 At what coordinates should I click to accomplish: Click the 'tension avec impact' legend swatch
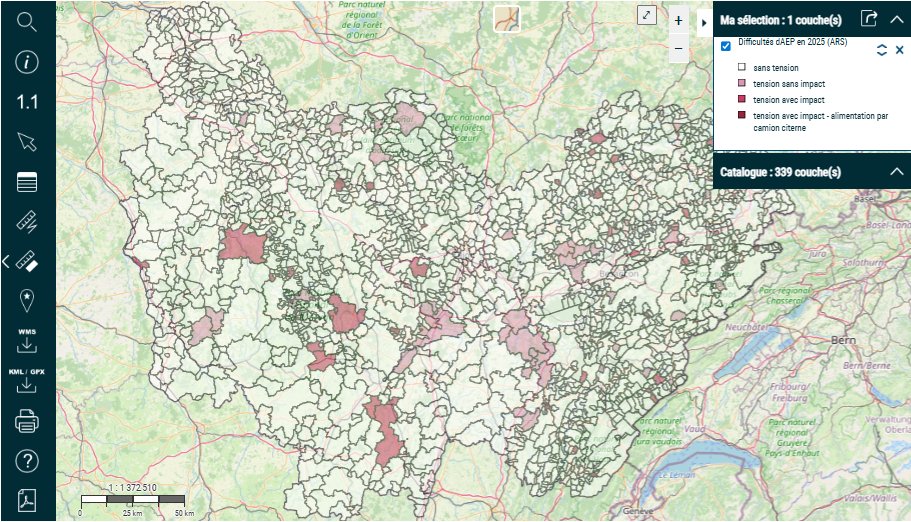pyautogui.click(x=742, y=100)
